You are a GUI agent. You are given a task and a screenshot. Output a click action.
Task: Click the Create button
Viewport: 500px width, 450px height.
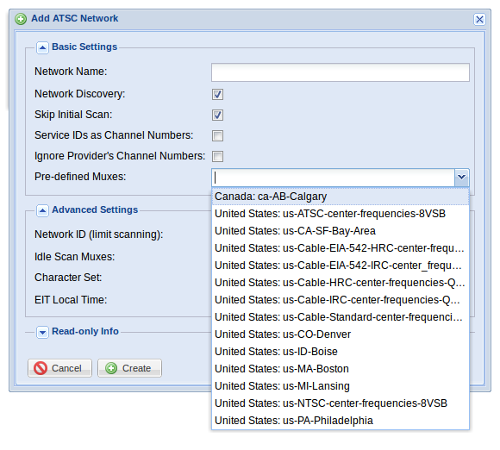click(x=129, y=368)
